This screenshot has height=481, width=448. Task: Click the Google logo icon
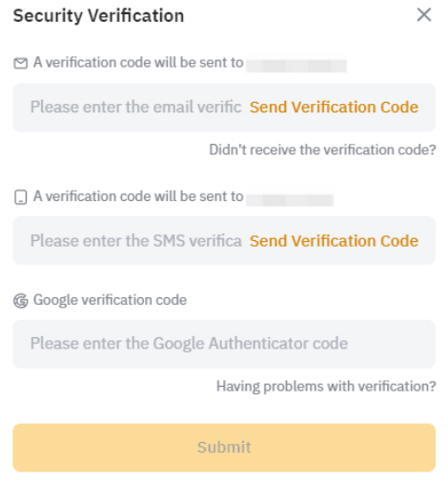(x=21, y=301)
